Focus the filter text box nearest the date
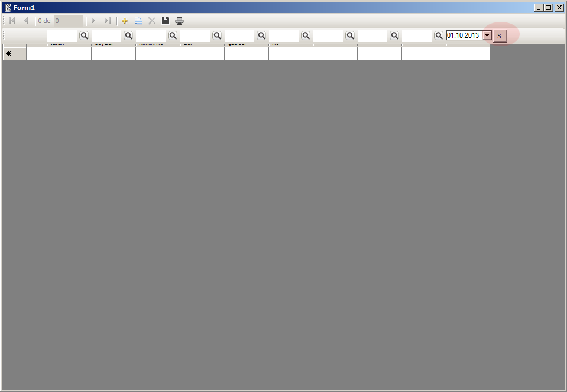Image resolution: width=567 pixels, height=392 pixels. click(x=417, y=35)
